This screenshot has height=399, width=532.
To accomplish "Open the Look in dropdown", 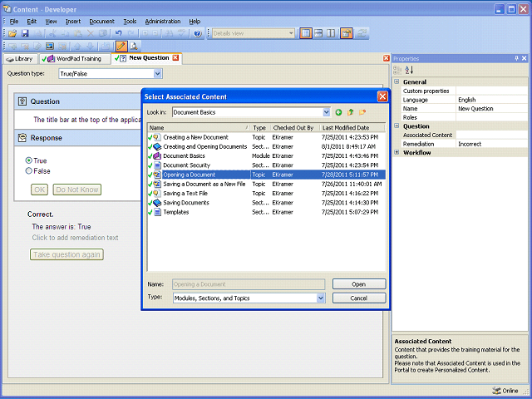I will 327,112.
